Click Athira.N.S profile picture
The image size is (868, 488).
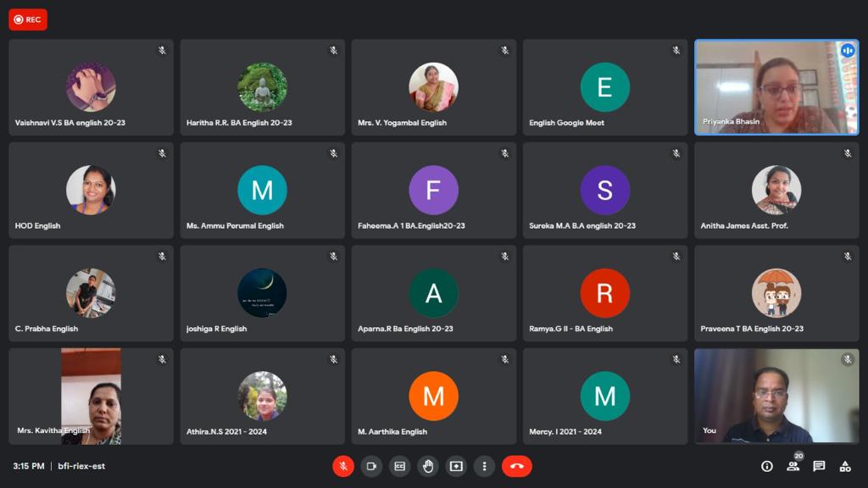(263, 396)
